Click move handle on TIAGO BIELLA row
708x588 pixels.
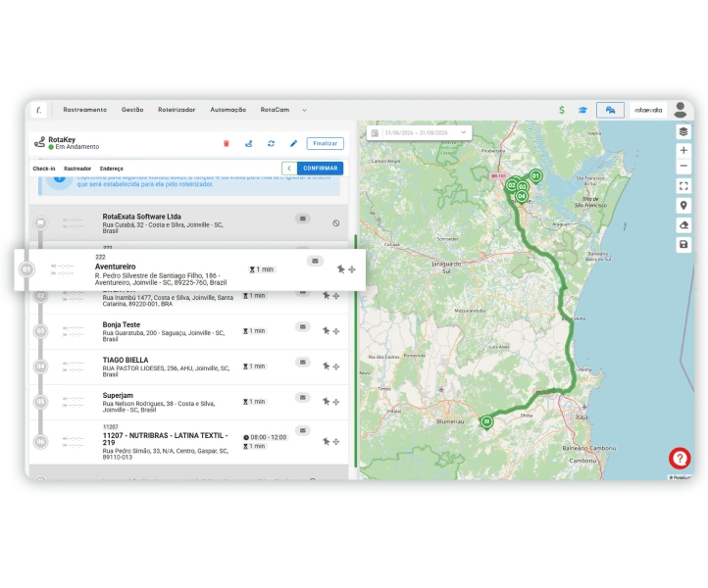(x=336, y=367)
